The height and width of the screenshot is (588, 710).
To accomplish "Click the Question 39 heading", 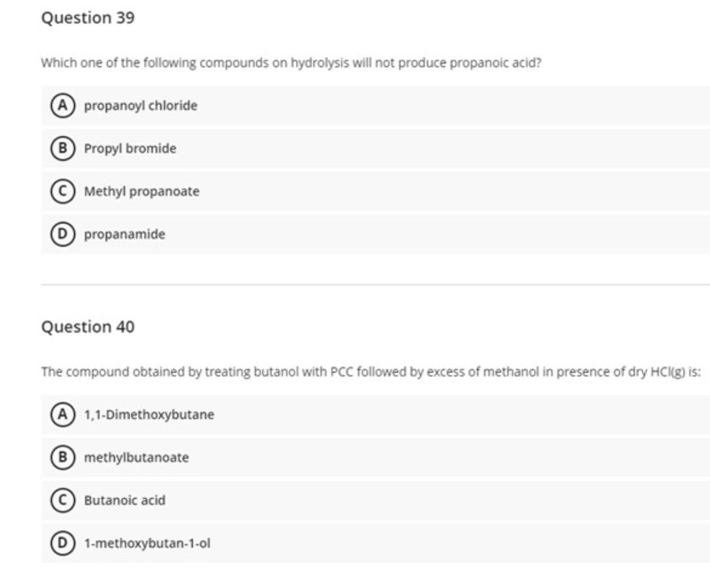I will 87,18.
